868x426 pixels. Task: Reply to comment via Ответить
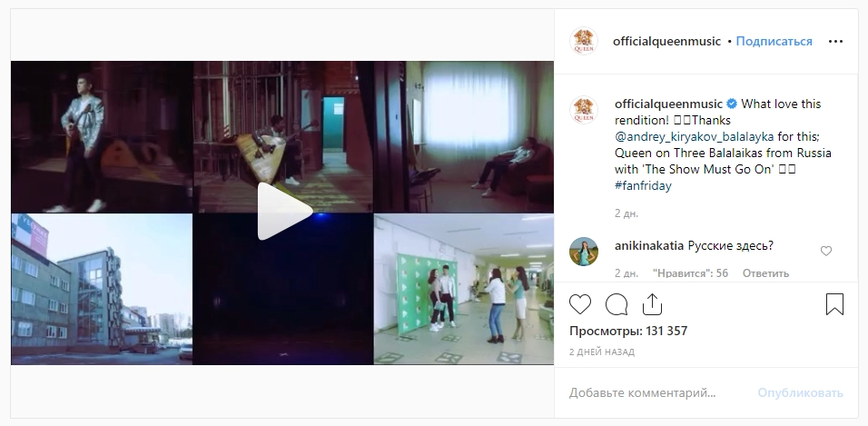pos(765,273)
